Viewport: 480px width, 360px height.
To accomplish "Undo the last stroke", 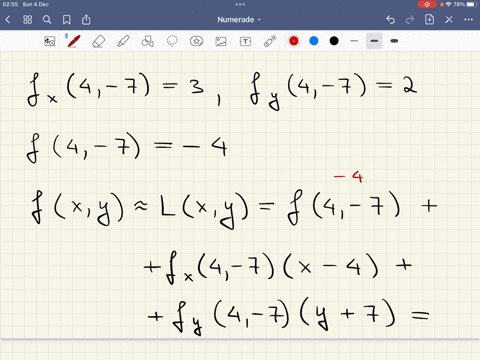I will 390,20.
